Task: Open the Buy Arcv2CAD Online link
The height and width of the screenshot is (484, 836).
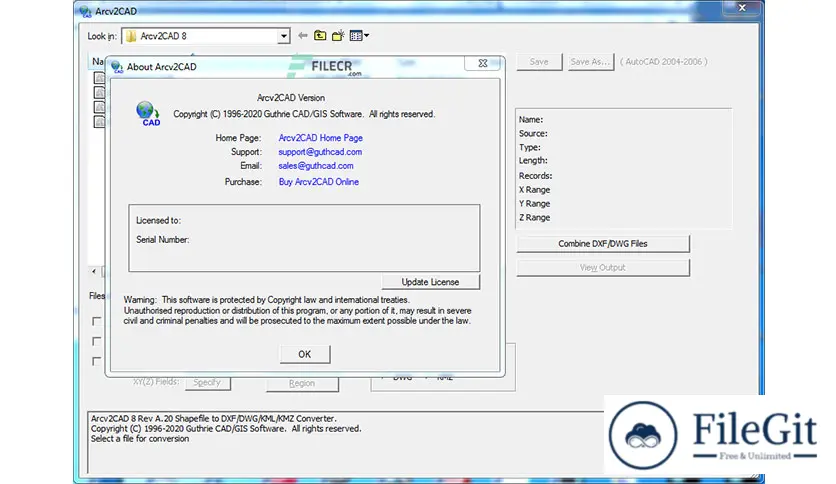Action: [318, 182]
